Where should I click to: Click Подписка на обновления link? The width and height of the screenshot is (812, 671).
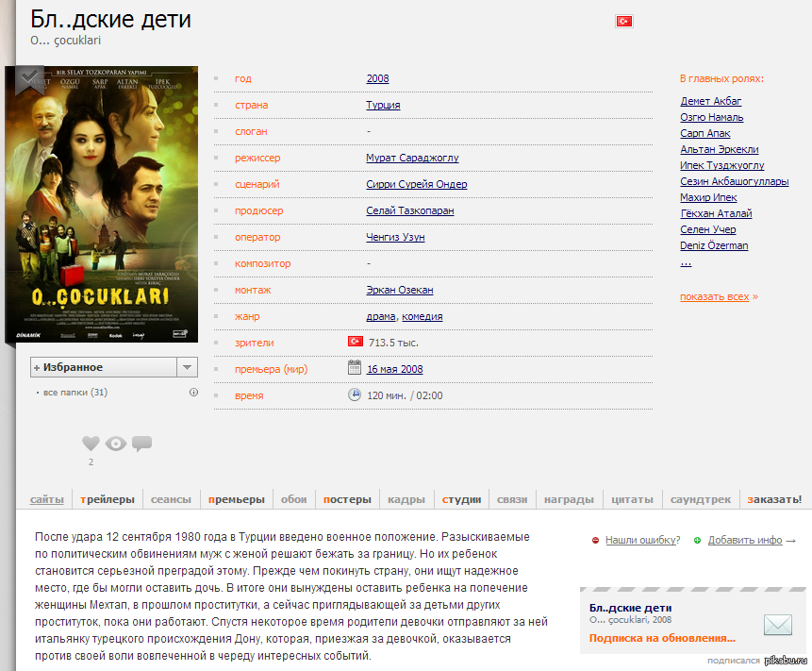pyautogui.click(x=662, y=638)
